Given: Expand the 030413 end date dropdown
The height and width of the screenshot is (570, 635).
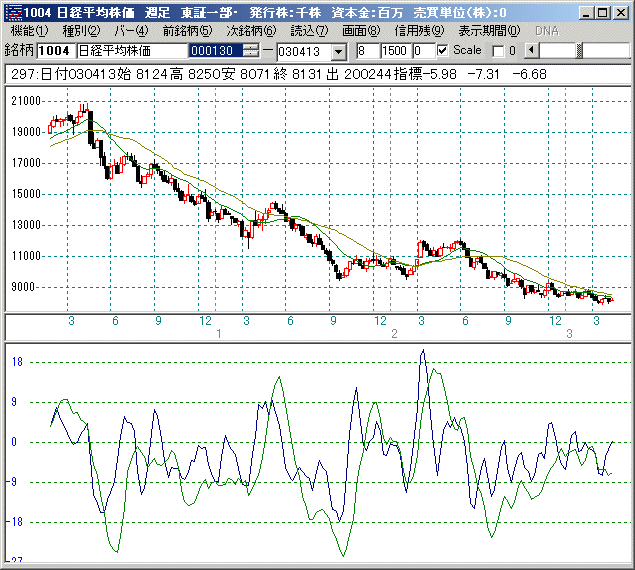Looking at the screenshot, I should point(337,50).
